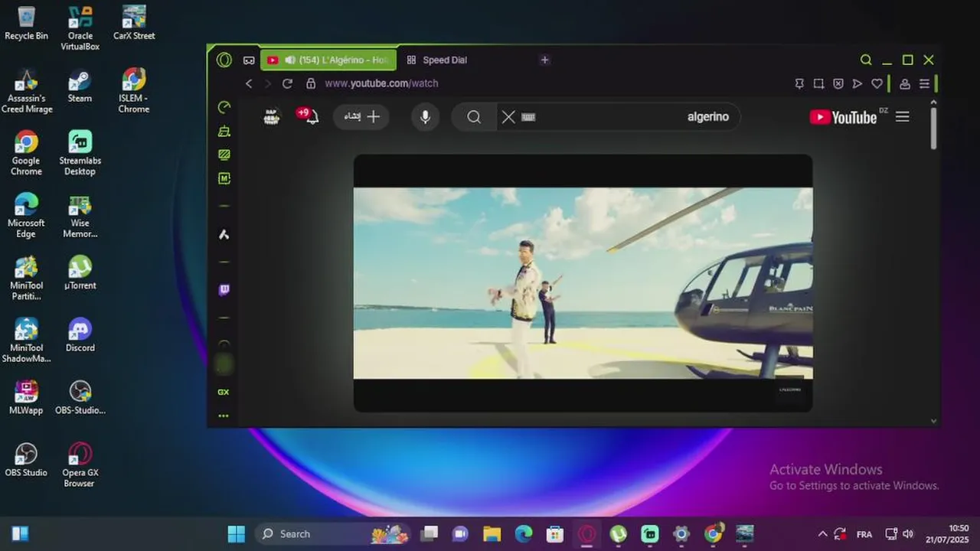Viewport: 980px width, 551px height.
Task: Open the YouTube hamburger guide menu
Action: (x=903, y=117)
